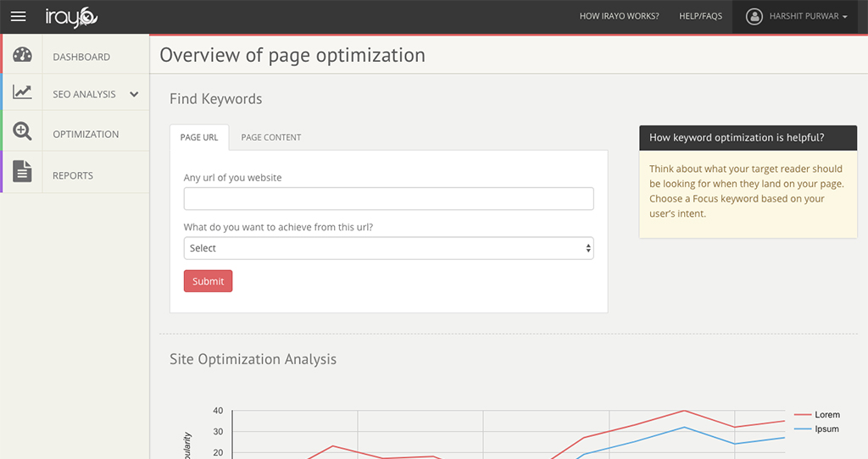Click the Dashboard gauge icon
This screenshot has height=459, width=868.
pyautogui.click(x=22, y=55)
